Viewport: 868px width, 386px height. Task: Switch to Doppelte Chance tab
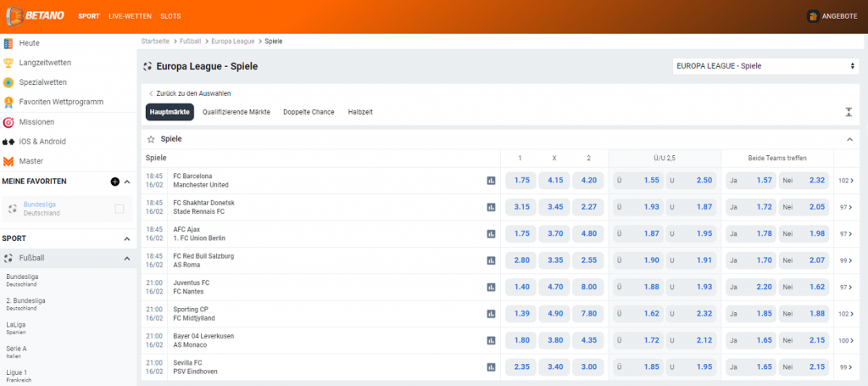coord(309,112)
